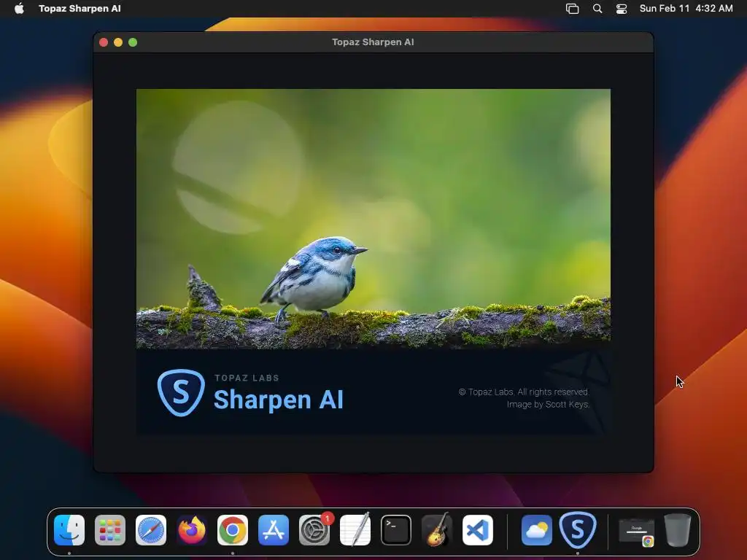Click the Sharpen AI shield logo

(x=181, y=393)
